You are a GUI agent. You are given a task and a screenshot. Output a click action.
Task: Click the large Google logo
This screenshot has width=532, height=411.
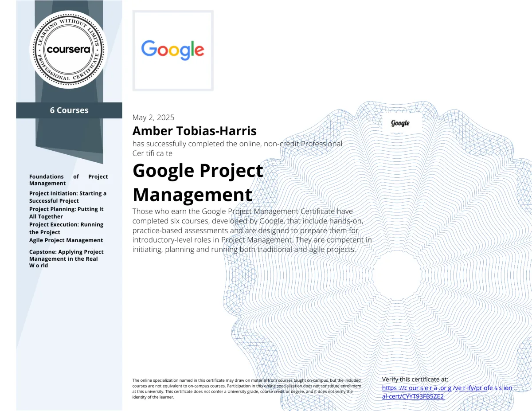[x=173, y=51]
